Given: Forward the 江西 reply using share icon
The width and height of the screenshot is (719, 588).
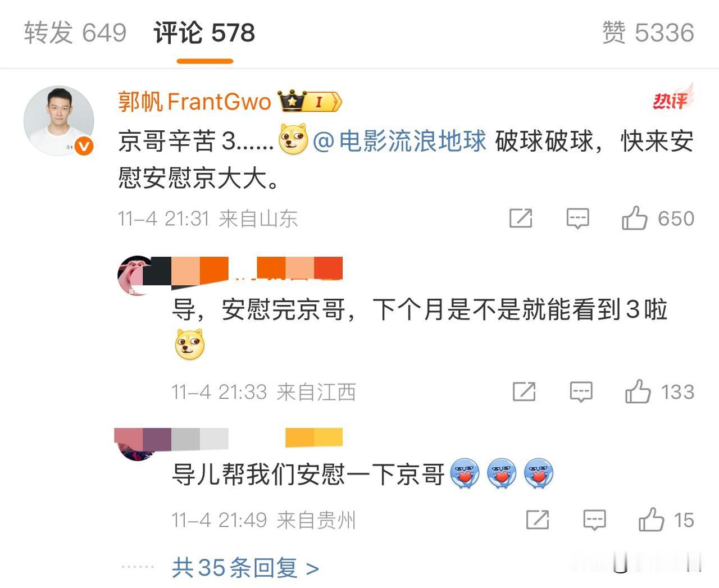Looking at the screenshot, I should pos(524,391).
